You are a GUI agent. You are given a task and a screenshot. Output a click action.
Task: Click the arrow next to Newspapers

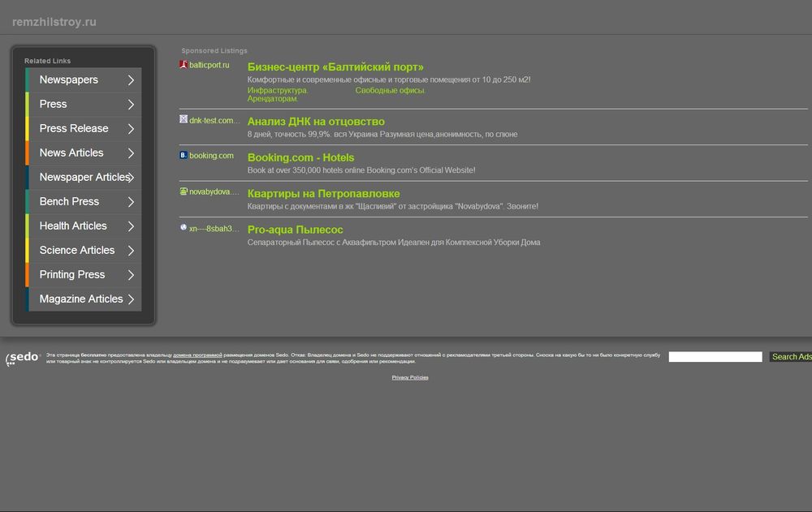(131, 80)
